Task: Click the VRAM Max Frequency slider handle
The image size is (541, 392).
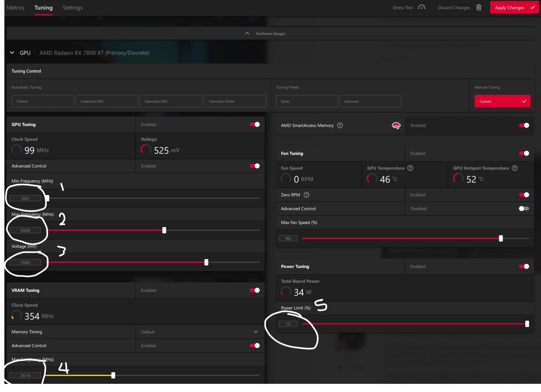Action: coord(113,375)
